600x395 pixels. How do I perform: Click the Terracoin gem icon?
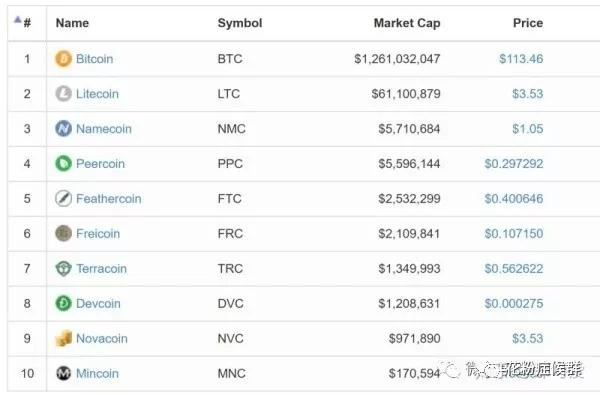coord(63,268)
